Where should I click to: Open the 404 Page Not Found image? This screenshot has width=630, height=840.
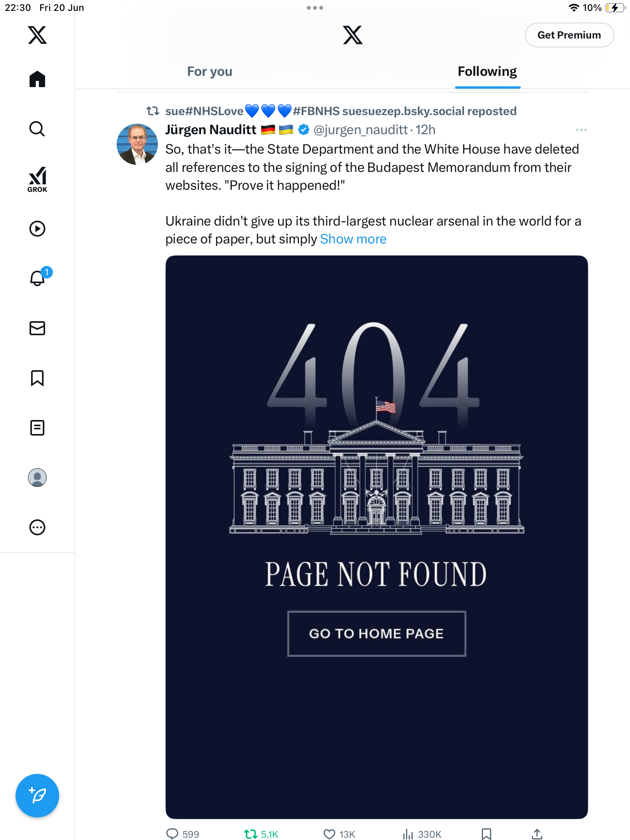[x=376, y=537]
